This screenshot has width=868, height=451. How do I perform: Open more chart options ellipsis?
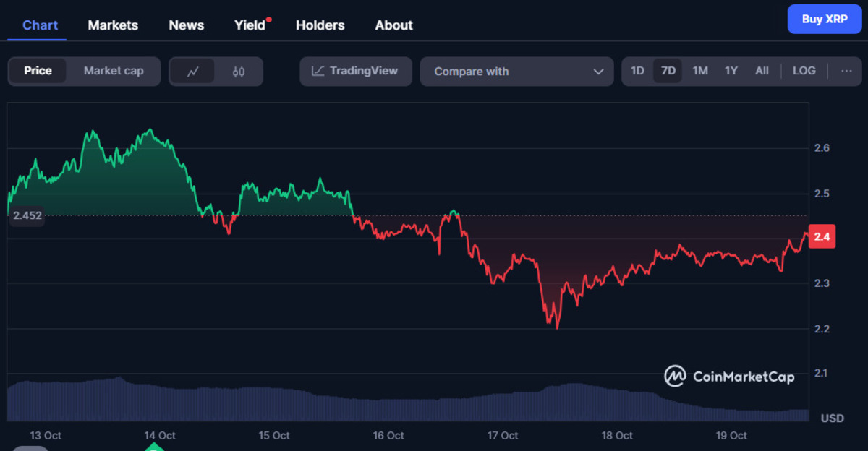coord(846,71)
